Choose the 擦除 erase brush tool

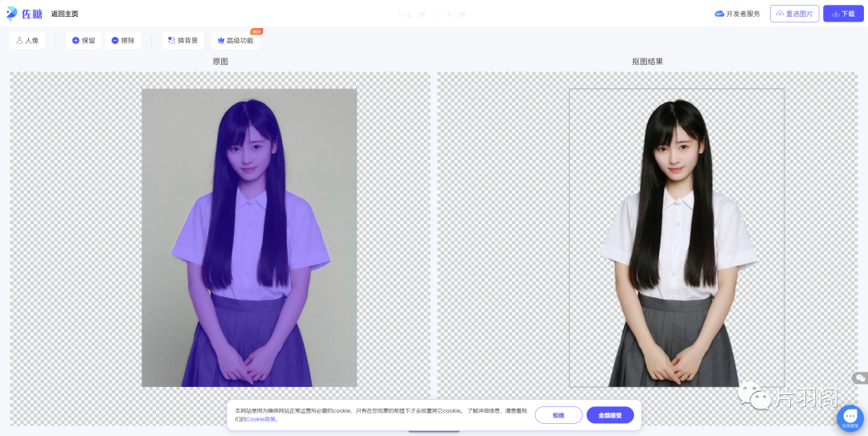[x=123, y=40]
